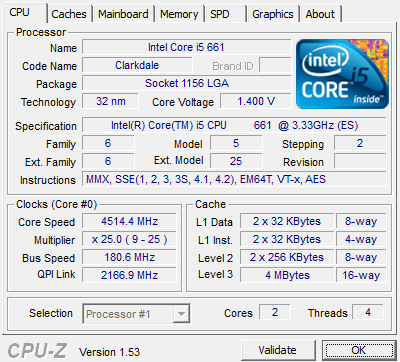The width and height of the screenshot is (400, 362).
Task: Click the Bus Speed 180.6 MHz value
Action: (x=129, y=257)
